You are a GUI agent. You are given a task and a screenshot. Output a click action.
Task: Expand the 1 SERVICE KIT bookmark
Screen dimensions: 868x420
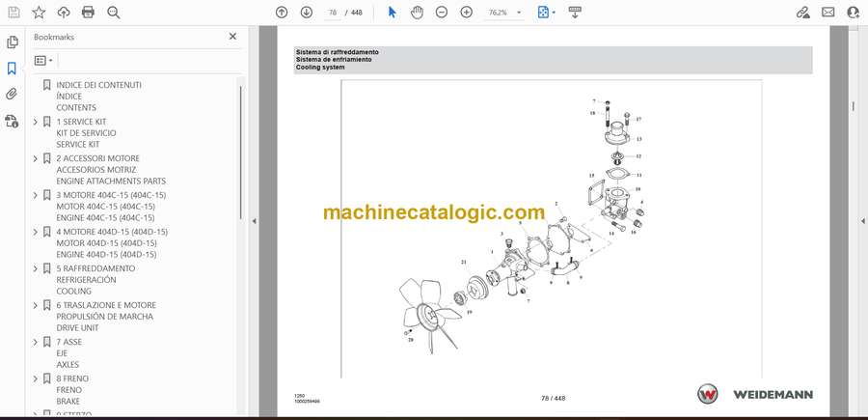coord(36,122)
